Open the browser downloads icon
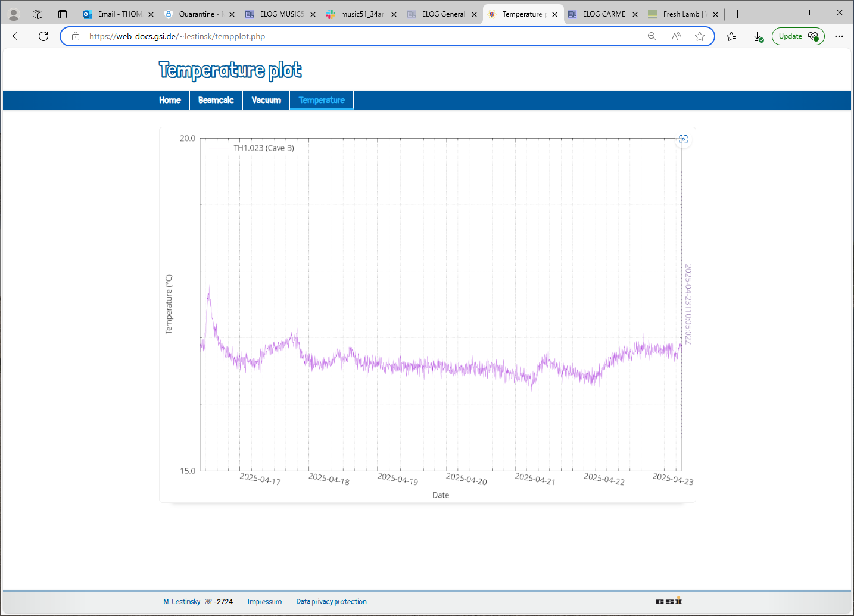This screenshot has height=616, width=854. [758, 36]
